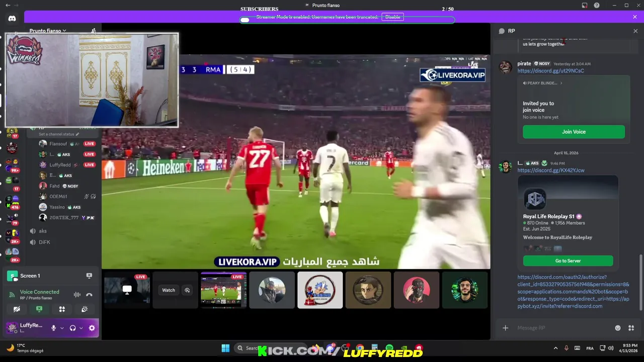Select Flansouf in the voice channel list

click(x=67, y=144)
